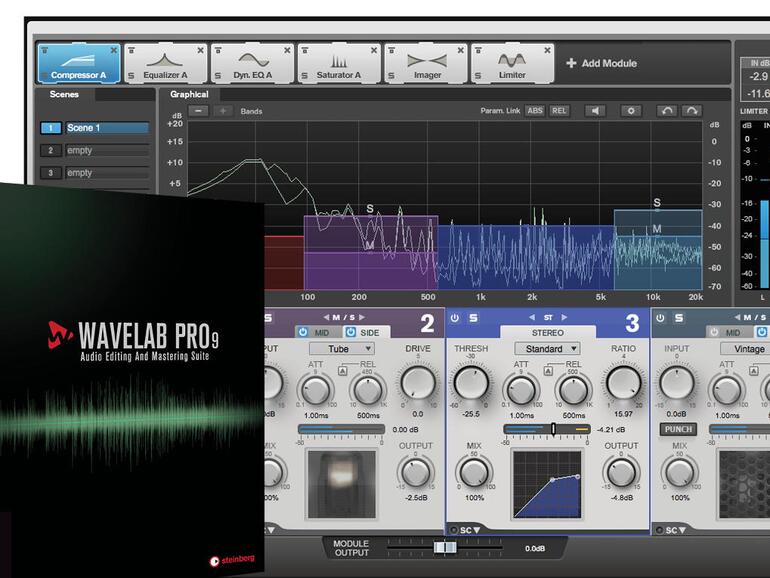The height and width of the screenshot is (578, 770).
Task: Open the Standard compressor type dropdown
Action: 547,349
